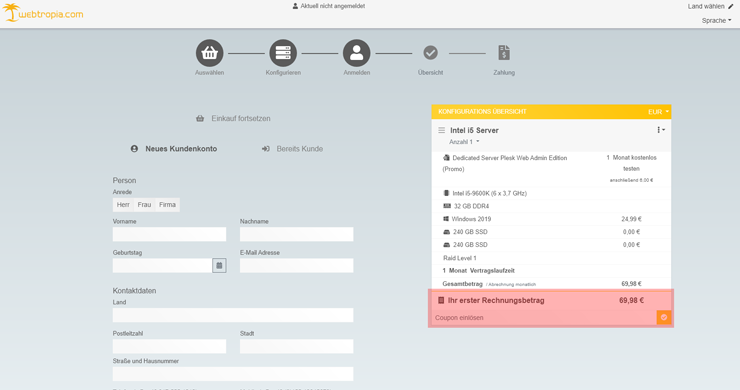Click the Einkauf fortsetzen link
Viewport: 740px width, 390px height.
tap(241, 119)
